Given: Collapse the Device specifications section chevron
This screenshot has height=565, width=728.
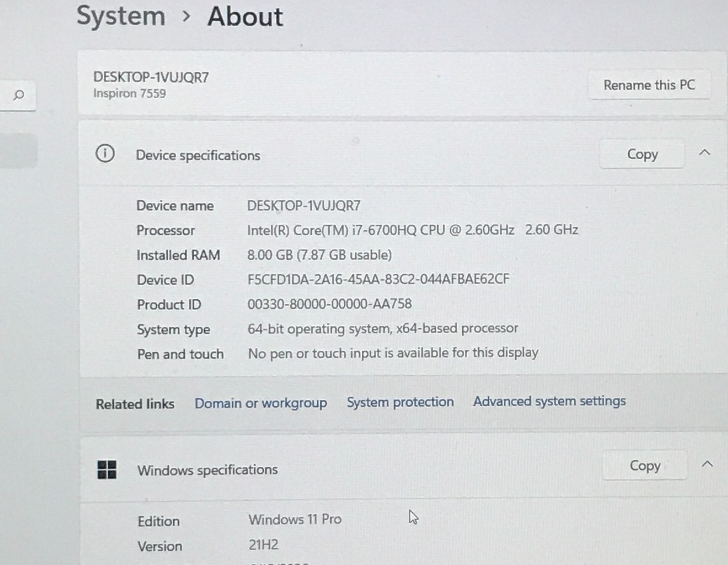Looking at the screenshot, I should coord(704,153).
